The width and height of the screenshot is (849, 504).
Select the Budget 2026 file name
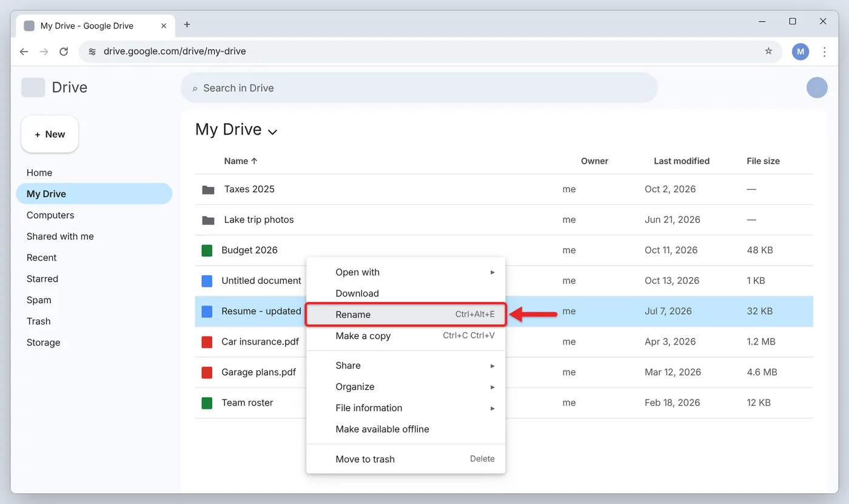(x=249, y=250)
